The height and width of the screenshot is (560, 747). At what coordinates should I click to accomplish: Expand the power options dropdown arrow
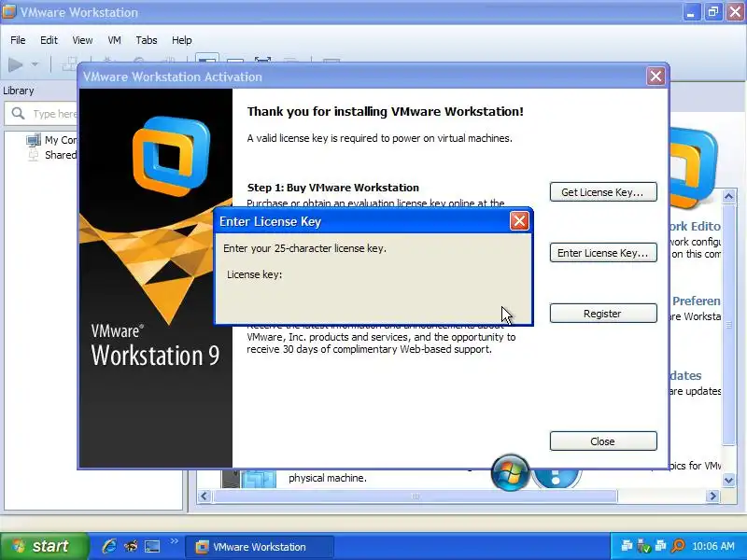(35, 64)
